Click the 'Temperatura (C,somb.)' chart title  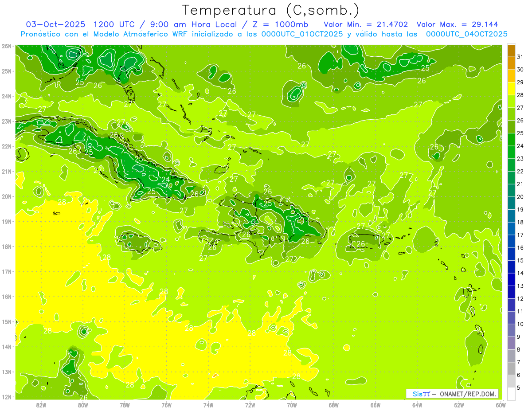(270, 10)
